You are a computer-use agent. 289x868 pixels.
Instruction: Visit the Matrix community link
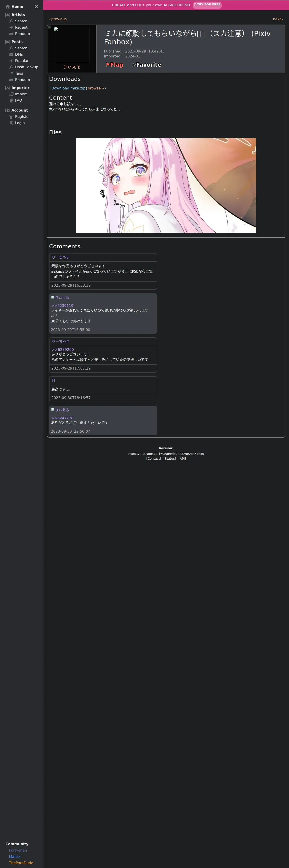(14, 857)
